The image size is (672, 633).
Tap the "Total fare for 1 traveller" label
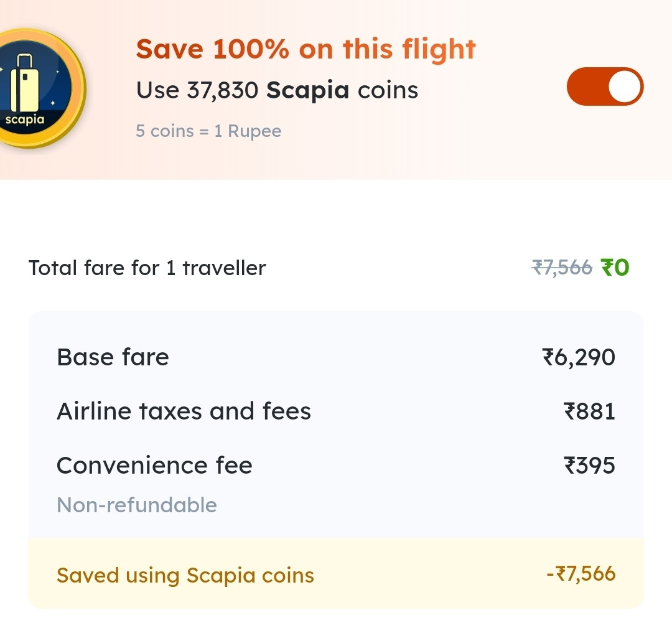(147, 268)
